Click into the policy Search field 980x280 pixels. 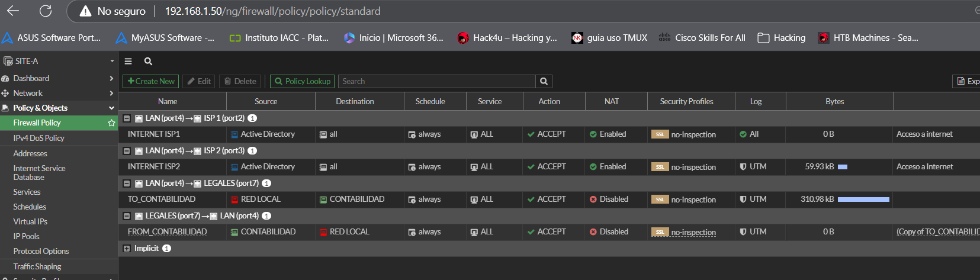point(437,81)
